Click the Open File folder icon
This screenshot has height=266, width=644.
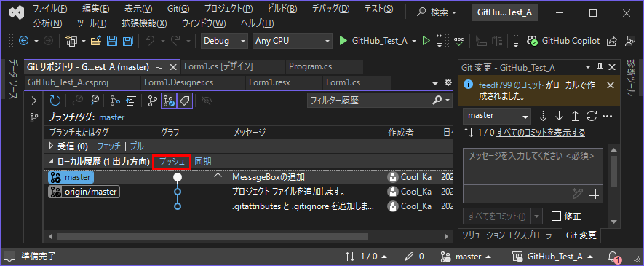(96, 41)
